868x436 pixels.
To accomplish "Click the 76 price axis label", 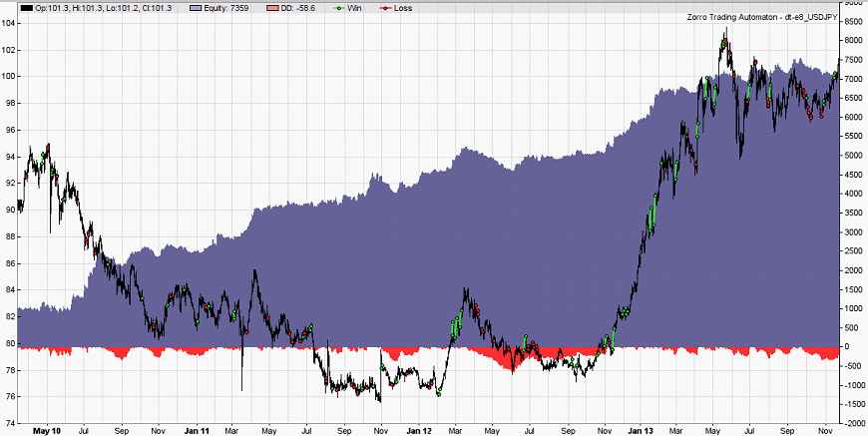I will (x=9, y=397).
